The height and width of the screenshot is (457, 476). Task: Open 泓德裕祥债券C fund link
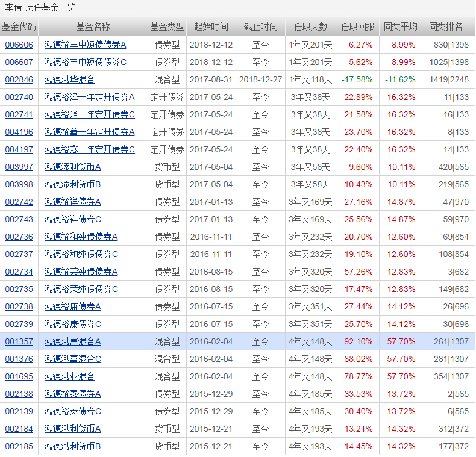point(72,219)
